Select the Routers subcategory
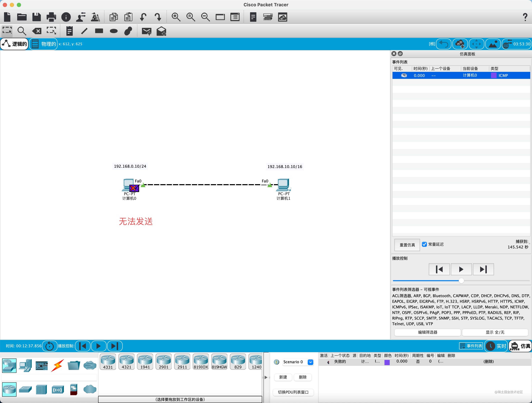The width and height of the screenshot is (532, 403). (x=9, y=389)
